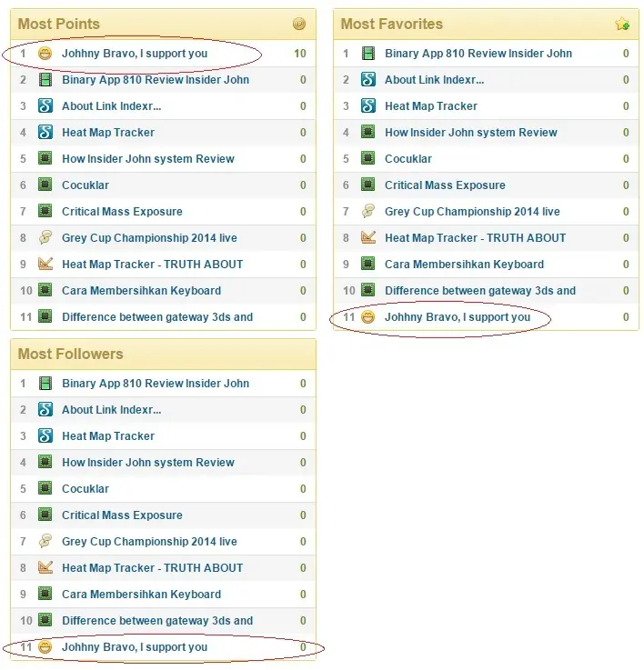Image resolution: width=644 pixels, height=670 pixels.
Task: Open Johnny Bravo link in Most Favorites
Action: (x=458, y=317)
